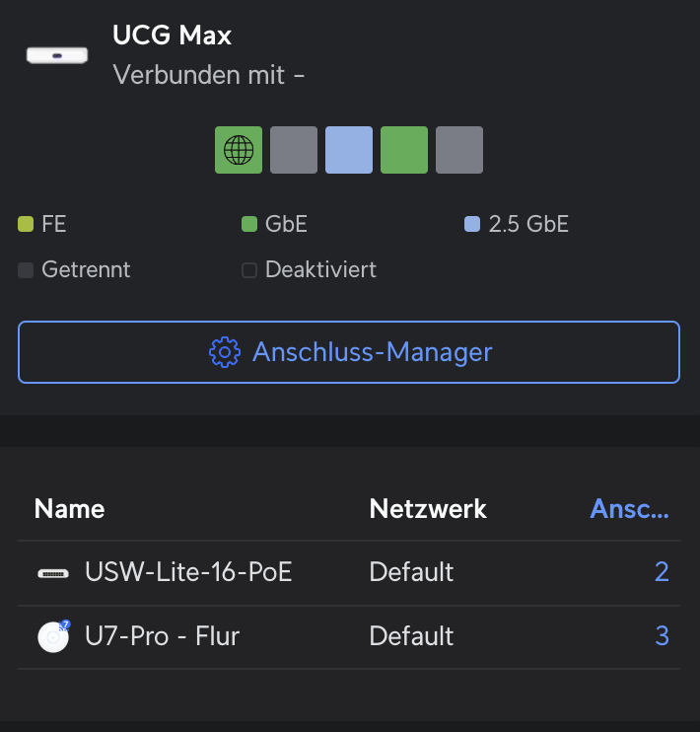Click the gear icon in Anschluss-Manager
This screenshot has width=700, height=732.
pos(225,352)
